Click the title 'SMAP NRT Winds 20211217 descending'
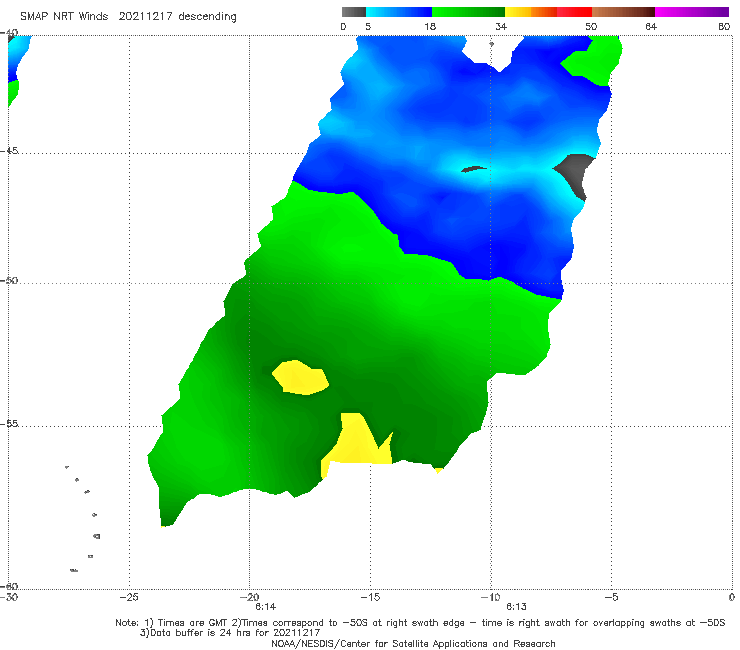 pos(128,16)
